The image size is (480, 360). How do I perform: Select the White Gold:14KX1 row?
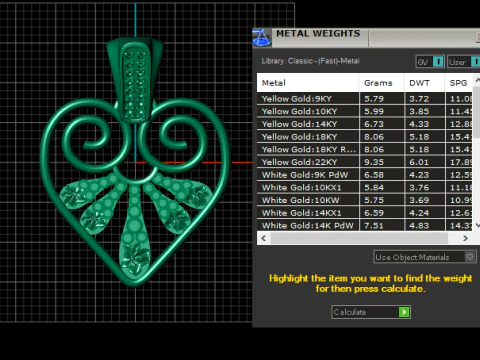tap(365, 213)
